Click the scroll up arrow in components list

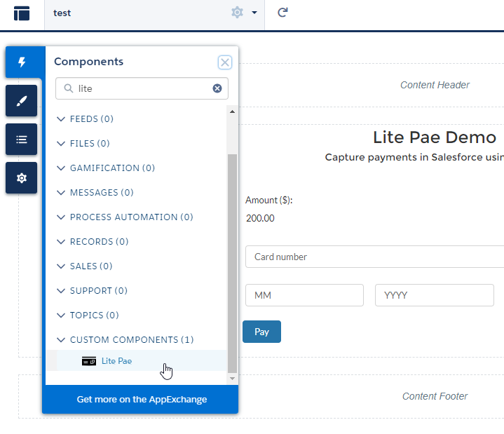232,112
